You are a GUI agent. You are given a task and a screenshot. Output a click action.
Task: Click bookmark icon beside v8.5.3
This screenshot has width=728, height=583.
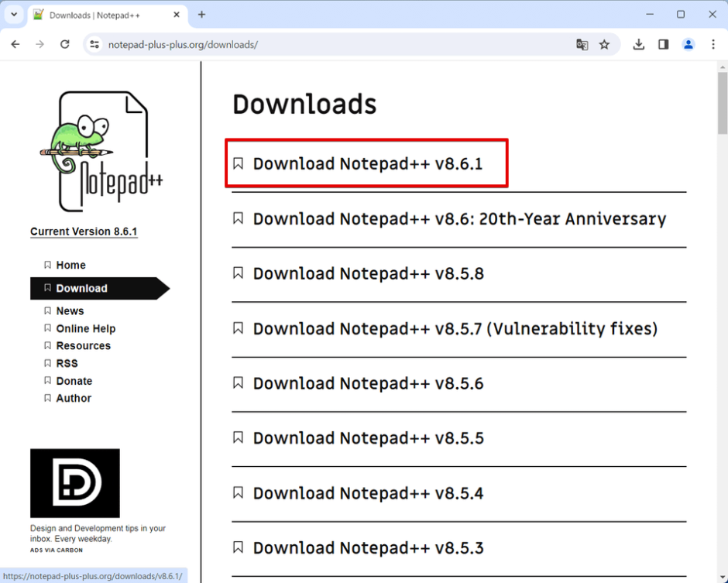tap(239, 547)
